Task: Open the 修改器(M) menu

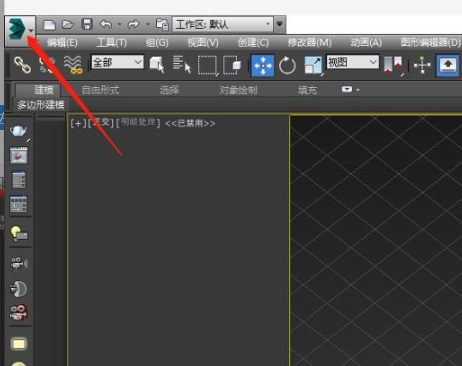Action: pos(310,43)
